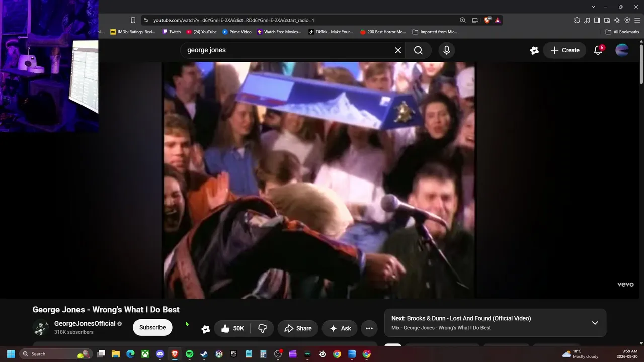Open the All Bookmarks folder
Viewport: 644px width, 362px height.
click(622, 32)
